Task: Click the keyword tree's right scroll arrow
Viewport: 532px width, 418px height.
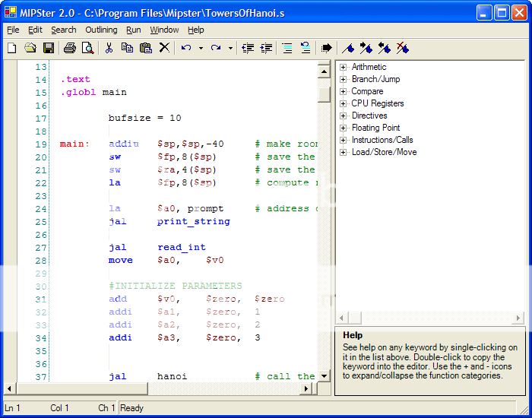Action: click(x=518, y=318)
